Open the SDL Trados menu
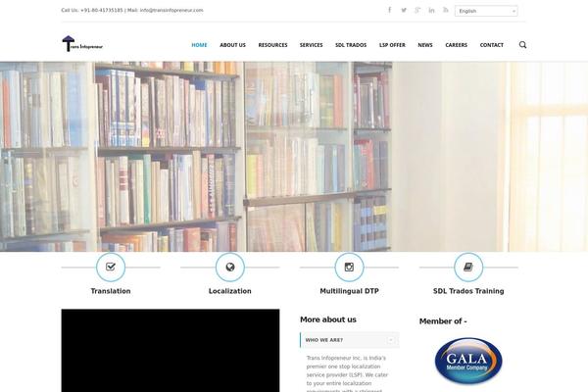The width and height of the screenshot is (588, 392). [351, 45]
